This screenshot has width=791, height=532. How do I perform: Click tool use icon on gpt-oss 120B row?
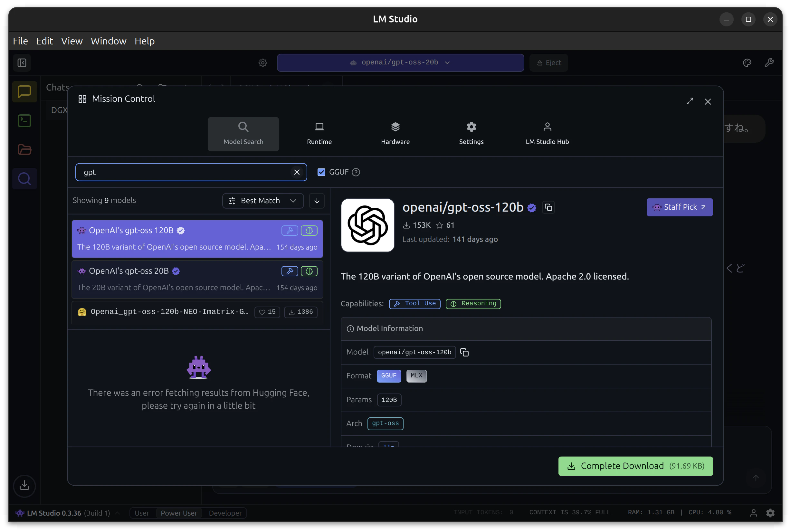[x=290, y=231]
